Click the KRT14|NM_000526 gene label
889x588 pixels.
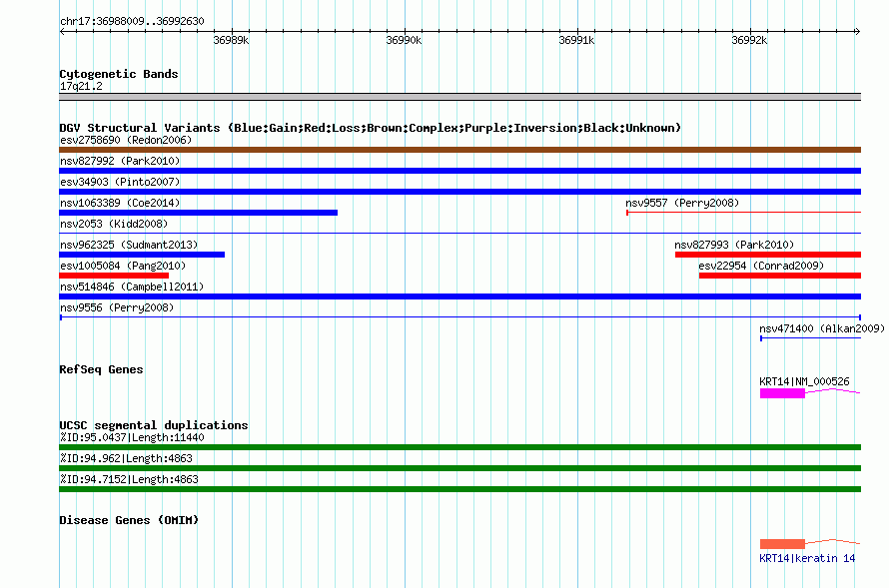(804, 381)
